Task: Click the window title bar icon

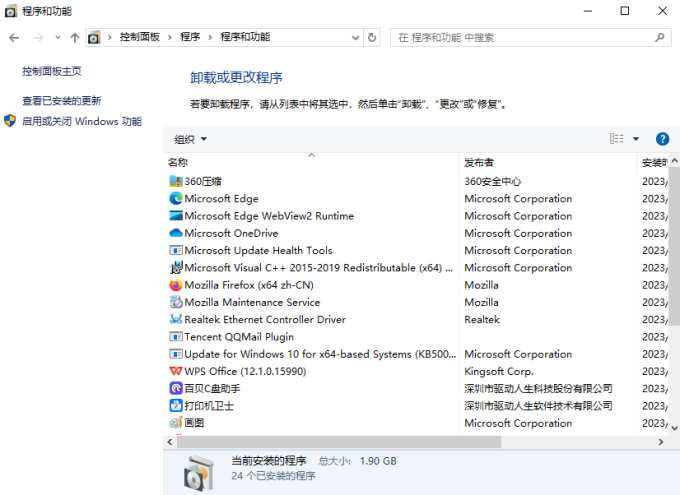Action: click(11, 11)
